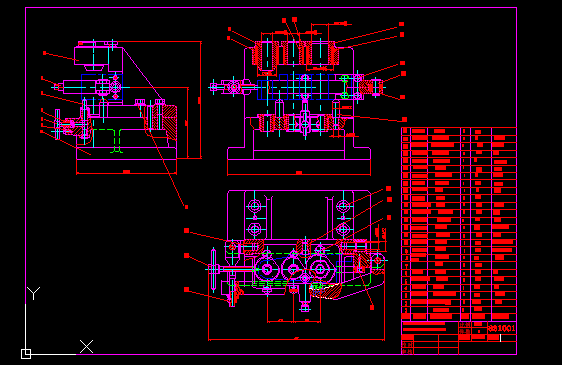Click the X axis label of UCS icon
Screen dimensions: 562x365
tap(86, 347)
